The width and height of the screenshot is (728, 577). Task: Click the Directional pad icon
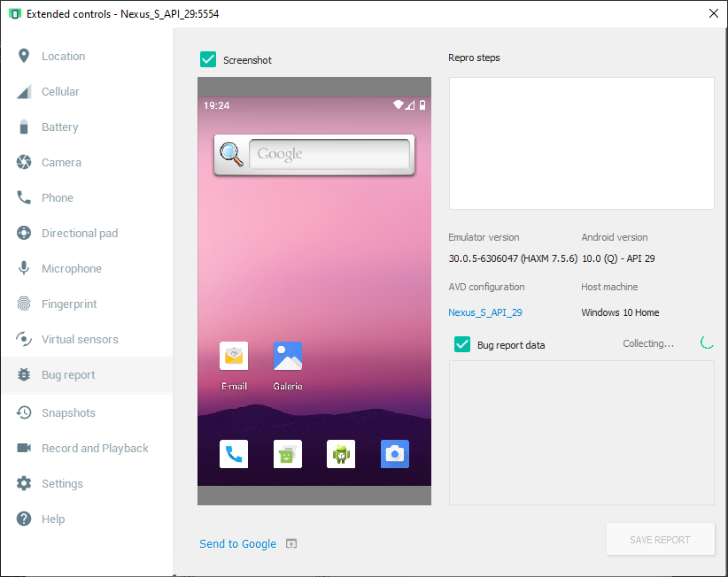coord(24,233)
